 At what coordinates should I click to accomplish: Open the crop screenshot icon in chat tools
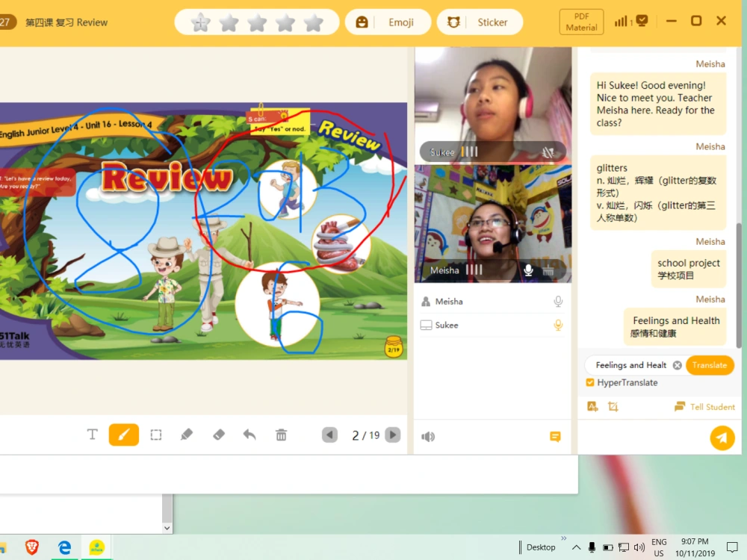pyautogui.click(x=613, y=407)
